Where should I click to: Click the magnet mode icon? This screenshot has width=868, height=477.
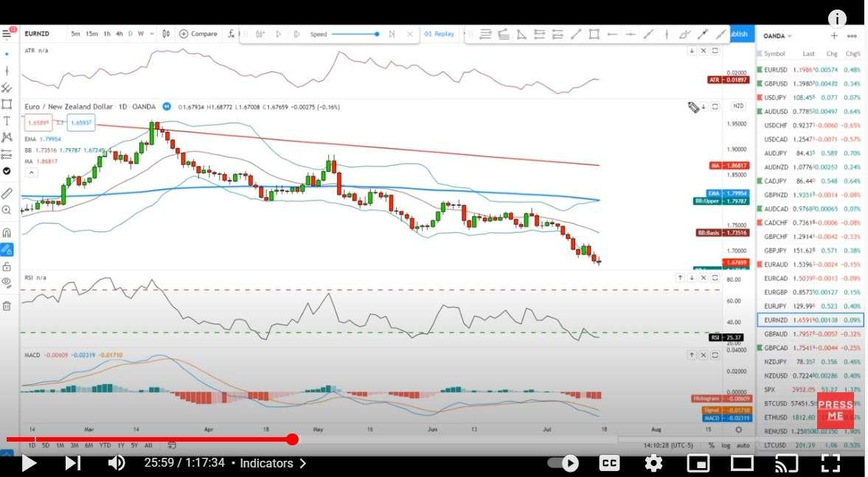pos(7,232)
